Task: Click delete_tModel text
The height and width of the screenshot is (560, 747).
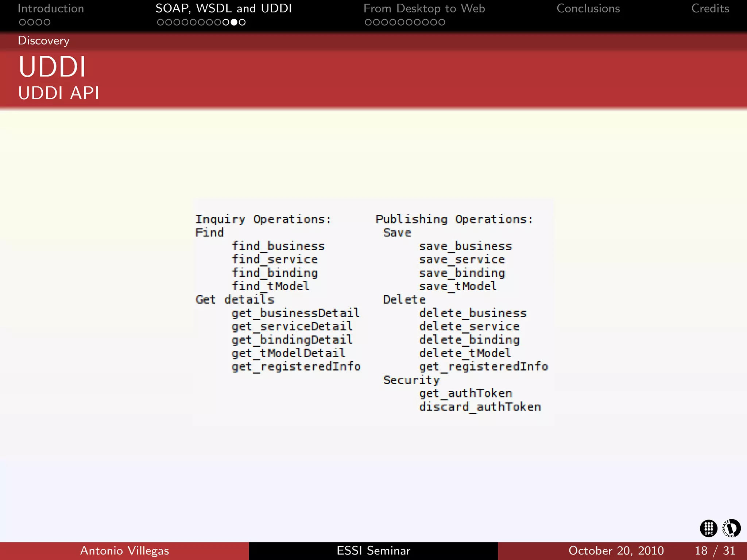Action: click(x=465, y=353)
